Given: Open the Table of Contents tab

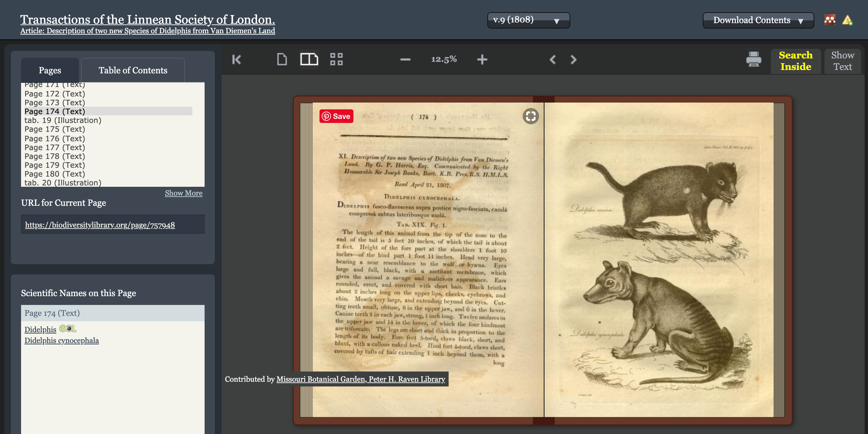Looking at the screenshot, I should tap(133, 70).
